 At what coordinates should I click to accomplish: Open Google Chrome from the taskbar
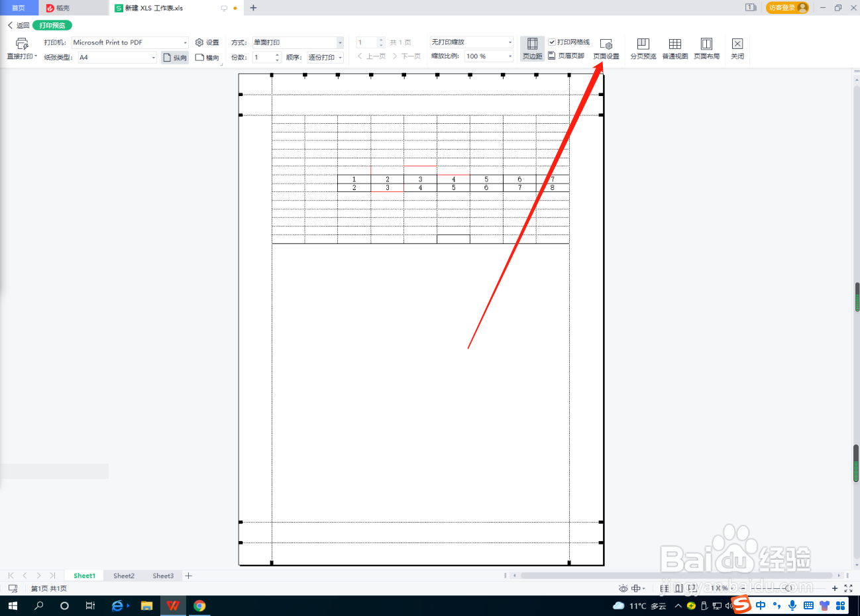(199, 605)
